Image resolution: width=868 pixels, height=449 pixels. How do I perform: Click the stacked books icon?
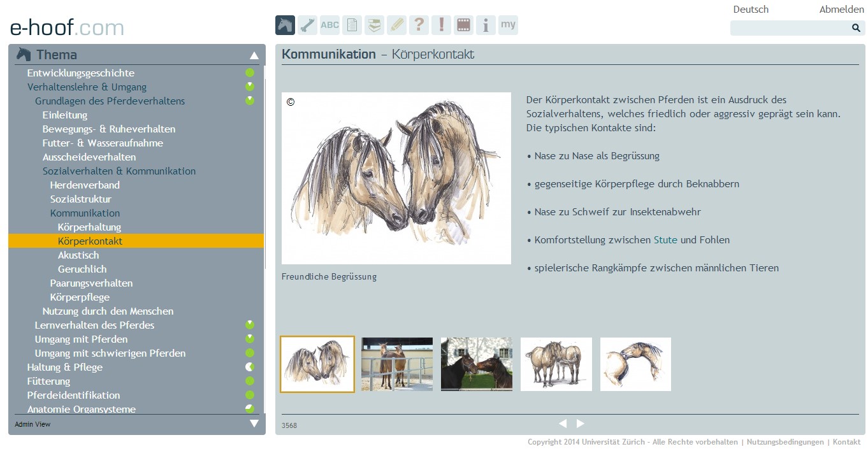point(374,25)
